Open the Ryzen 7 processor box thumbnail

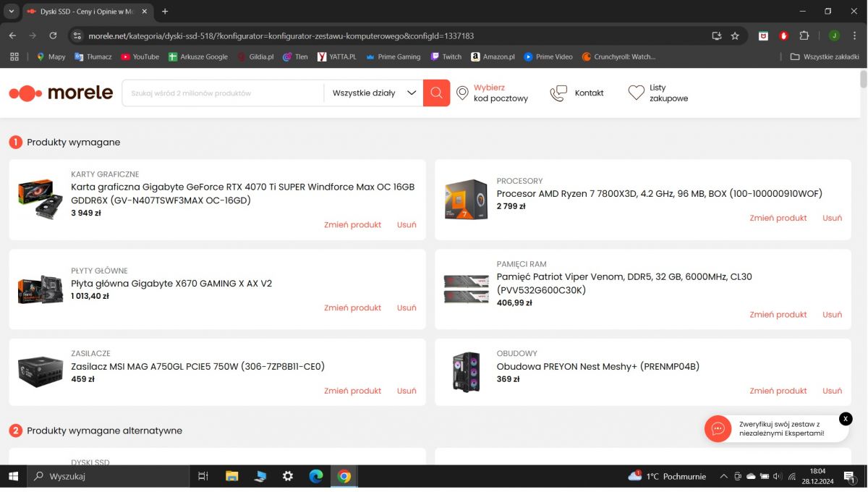point(466,199)
